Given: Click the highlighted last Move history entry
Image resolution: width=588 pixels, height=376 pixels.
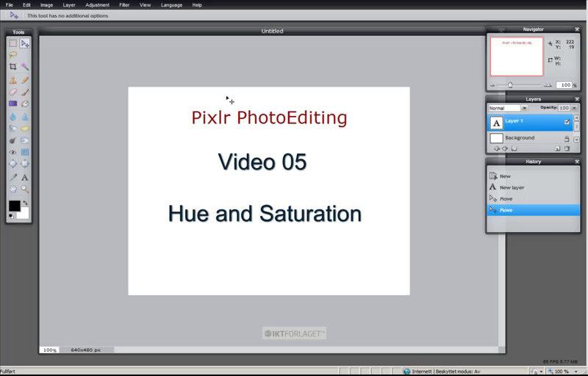Looking at the screenshot, I should coord(533,210).
